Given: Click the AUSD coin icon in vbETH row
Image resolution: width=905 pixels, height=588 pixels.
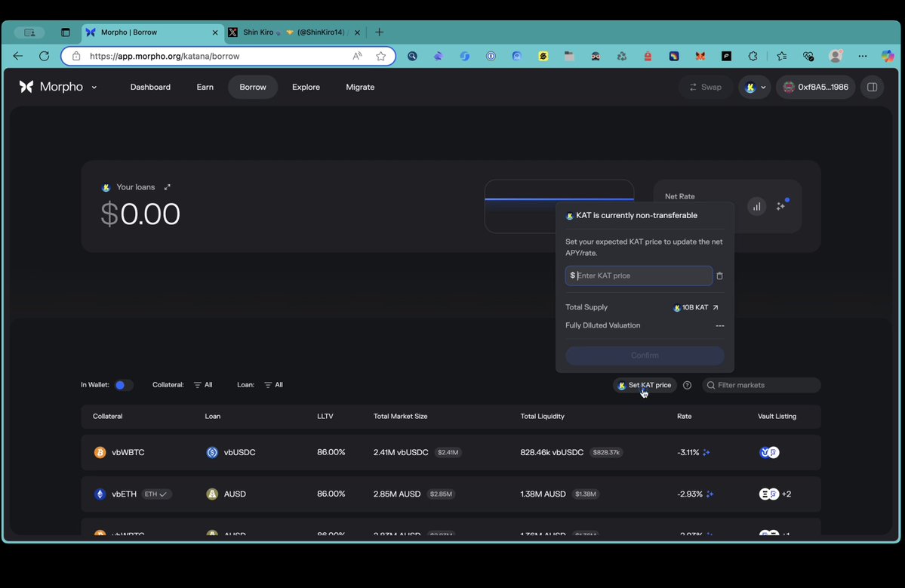Looking at the screenshot, I should (212, 494).
